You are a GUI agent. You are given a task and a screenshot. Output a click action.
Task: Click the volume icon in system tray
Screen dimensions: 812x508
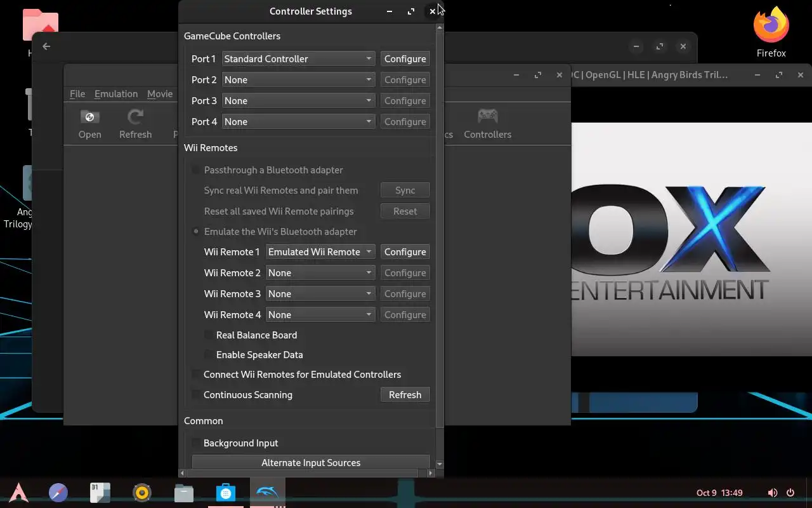[772, 493]
